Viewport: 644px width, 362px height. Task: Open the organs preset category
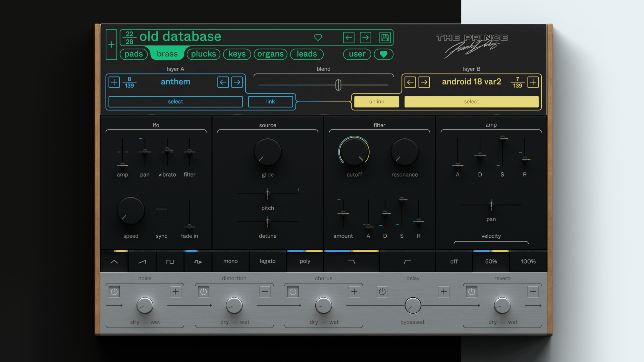(x=270, y=54)
